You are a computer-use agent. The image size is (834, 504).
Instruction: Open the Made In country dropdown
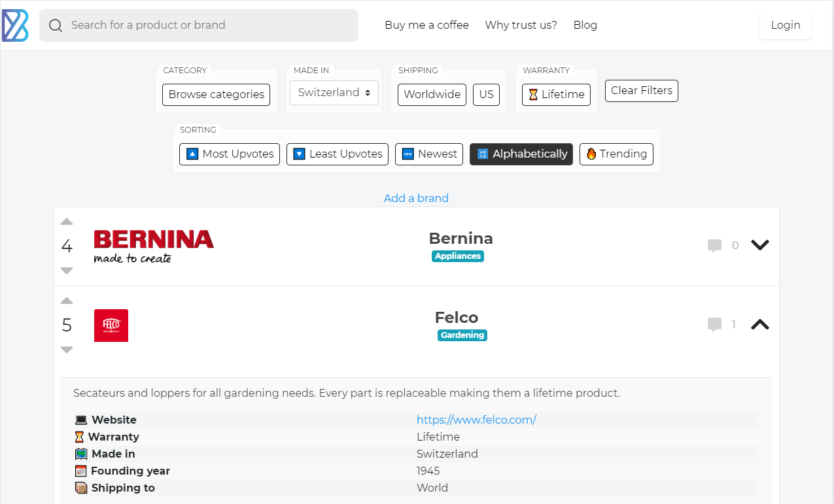tap(334, 93)
